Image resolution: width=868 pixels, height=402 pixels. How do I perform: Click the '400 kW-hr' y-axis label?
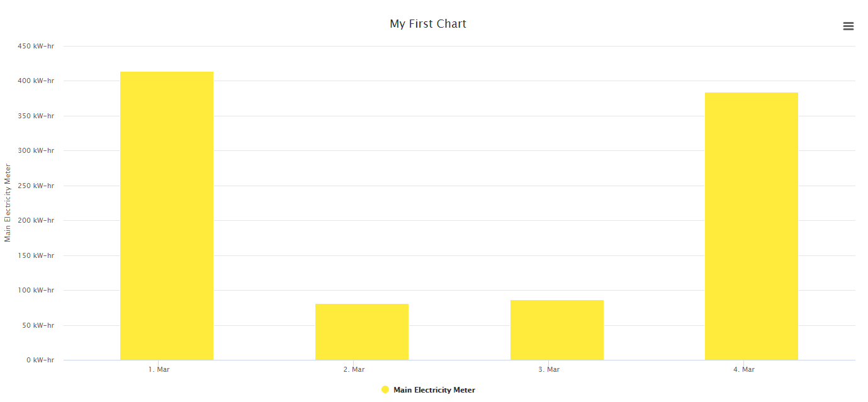(x=35, y=81)
